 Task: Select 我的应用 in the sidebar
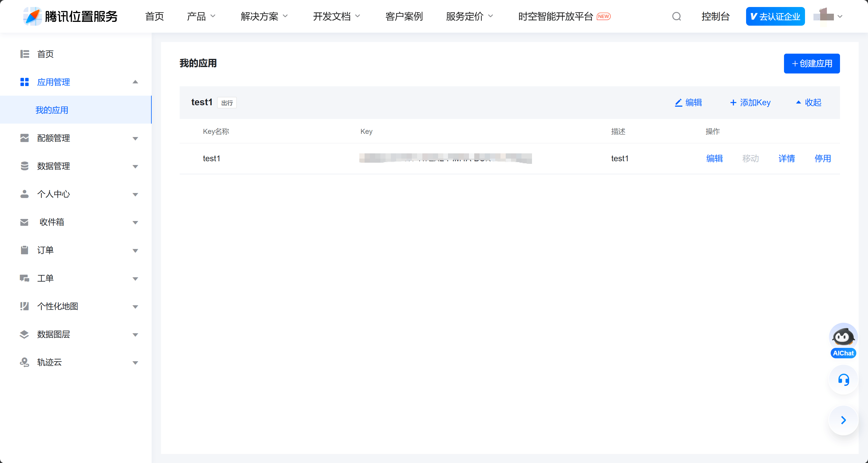pos(52,110)
